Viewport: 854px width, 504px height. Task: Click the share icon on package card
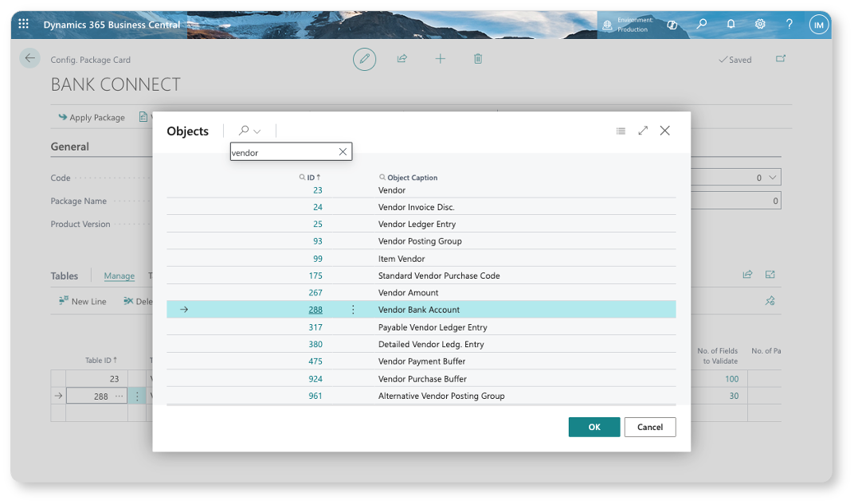(402, 59)
